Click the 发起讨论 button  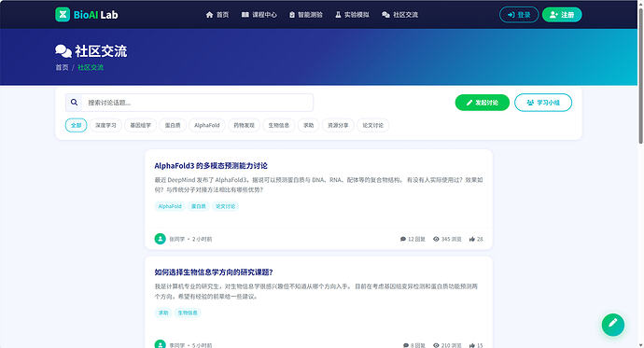(483, 103)
